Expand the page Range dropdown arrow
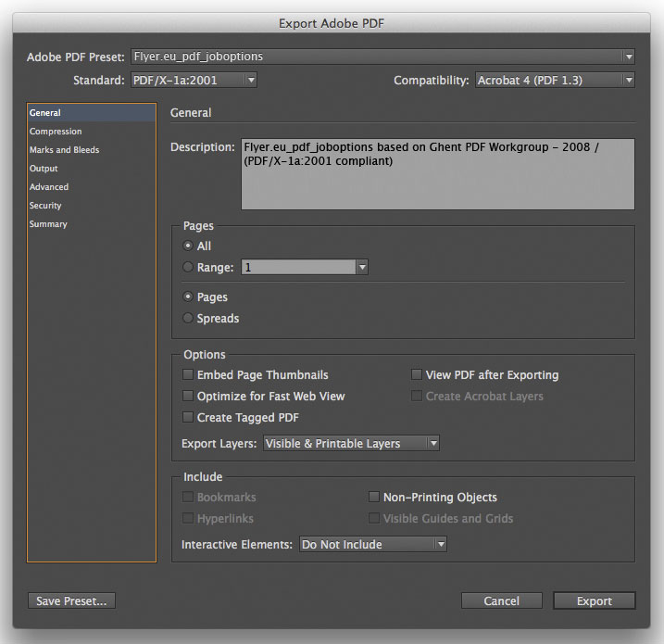This screenshot has width=664, height=644. (x=362, y=268)
